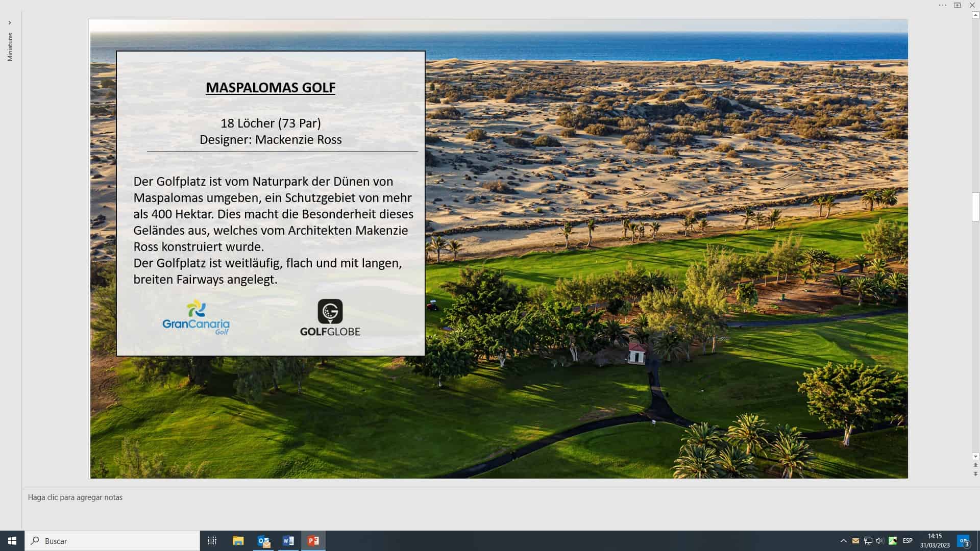Click the 'breiten Fairways angelegt.' text line
The width and height of the screenshot is (980, 551).
pos(205,280)
